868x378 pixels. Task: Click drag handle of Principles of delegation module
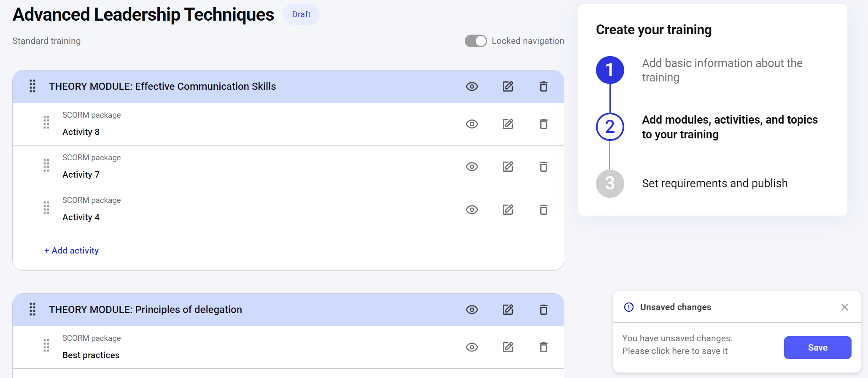coord(32,309)
